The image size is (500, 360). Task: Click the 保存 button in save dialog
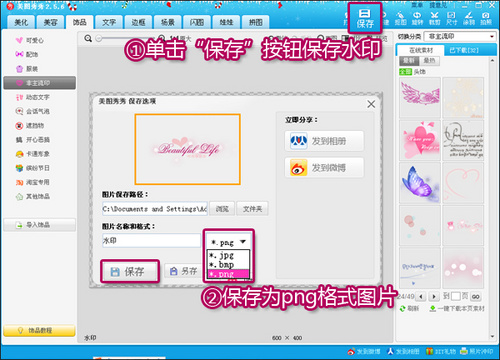click(x=130, y=272)
